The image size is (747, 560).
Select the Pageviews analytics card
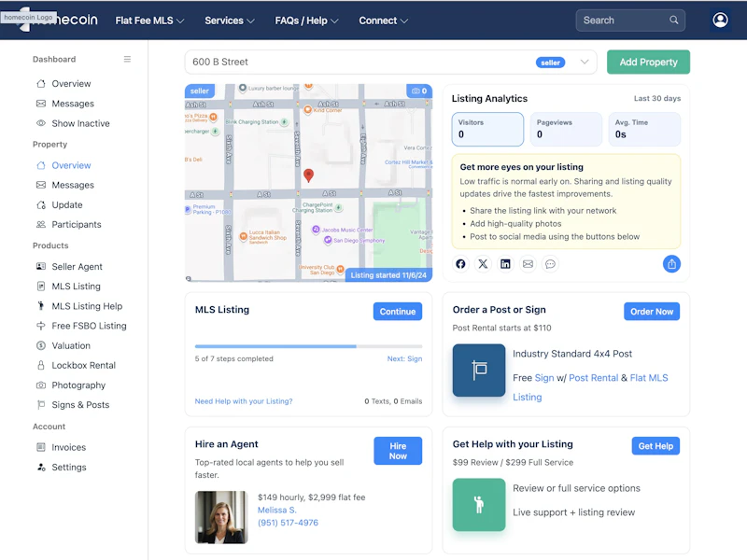[566, 129]
